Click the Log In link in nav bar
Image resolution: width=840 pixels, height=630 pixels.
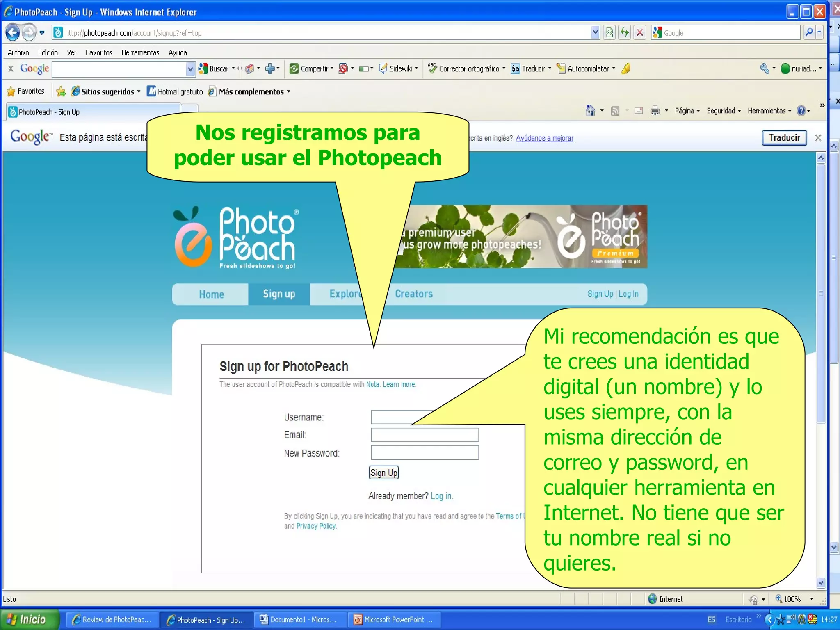pos(628,294)
